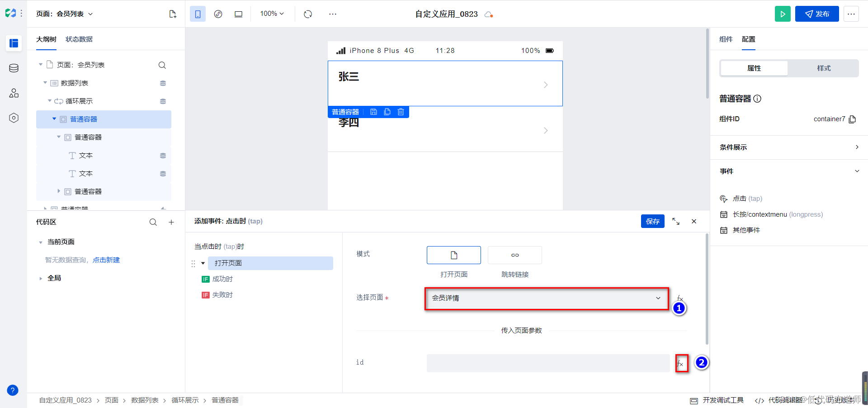Switch to the 组件 tab
The width and height of the screenshot is (868, 408).
pos(726,39)
